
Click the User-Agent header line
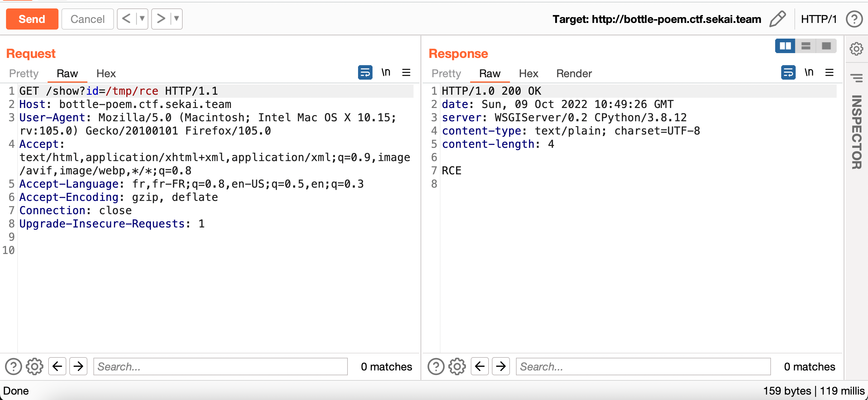[x=208, y=124]
